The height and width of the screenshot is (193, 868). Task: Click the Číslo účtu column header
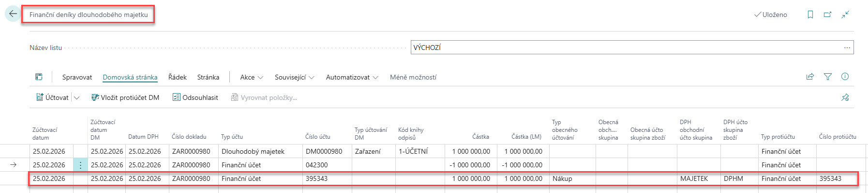[x=318, y=137]
